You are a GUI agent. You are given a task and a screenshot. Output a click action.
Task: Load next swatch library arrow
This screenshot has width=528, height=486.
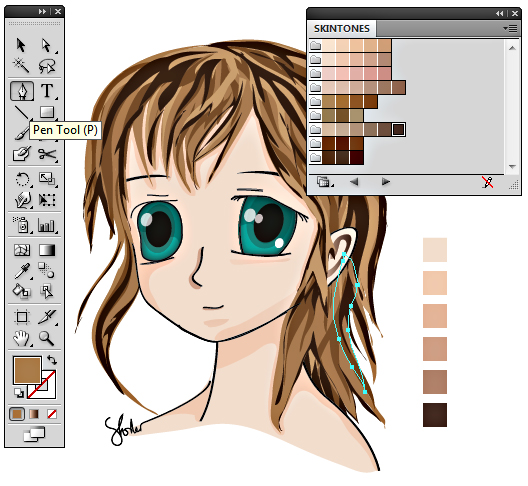click(x=386, y=182)
